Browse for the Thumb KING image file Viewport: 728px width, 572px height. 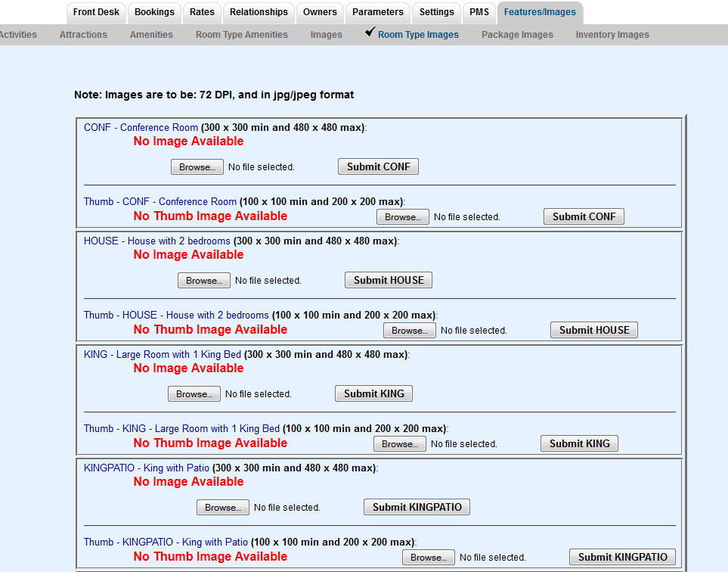coord(400,443)
